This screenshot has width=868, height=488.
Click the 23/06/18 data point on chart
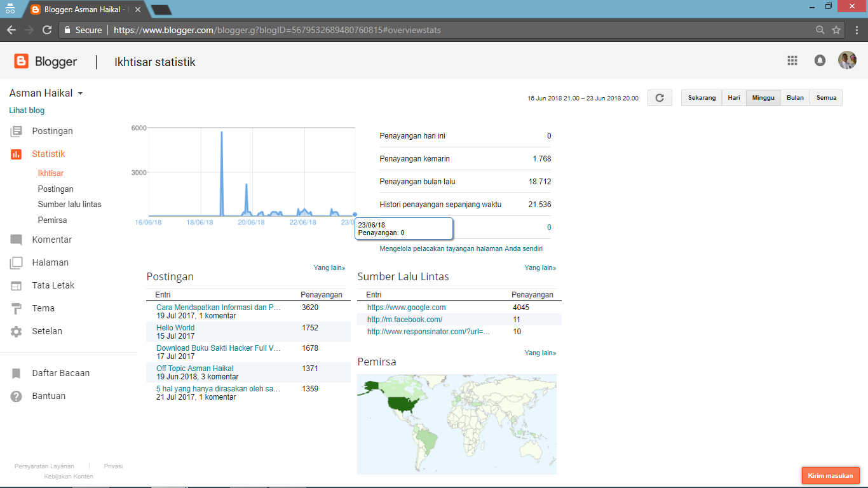coord(355,215)
